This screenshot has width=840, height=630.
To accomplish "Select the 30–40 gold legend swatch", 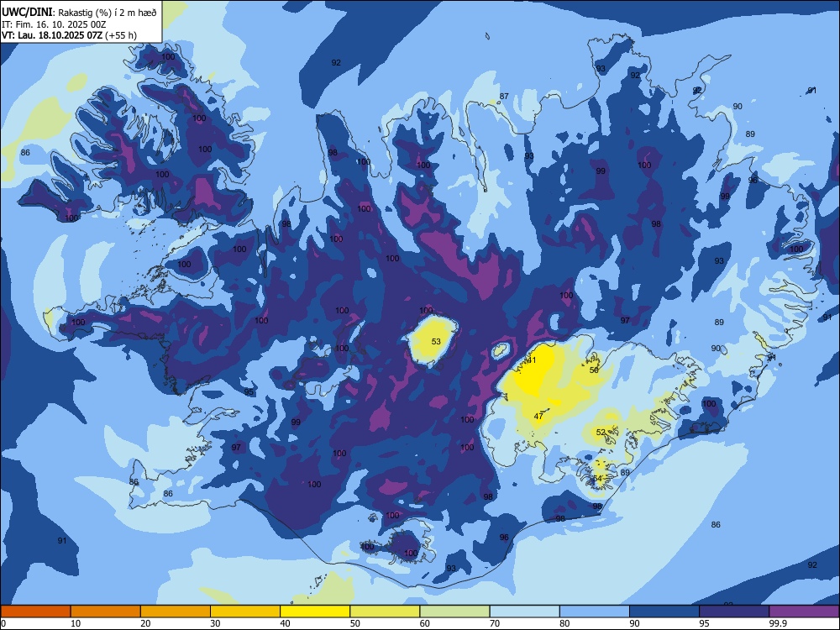I will tap(245, 612).
